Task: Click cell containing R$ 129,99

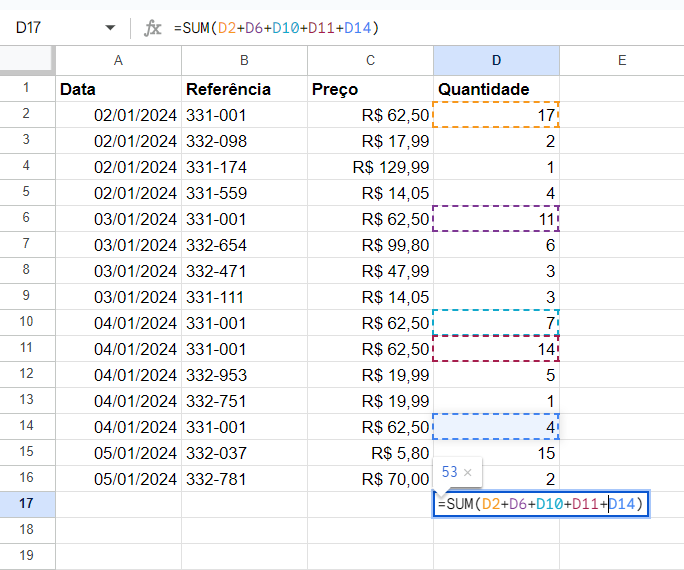Action: tap(370, 167)
